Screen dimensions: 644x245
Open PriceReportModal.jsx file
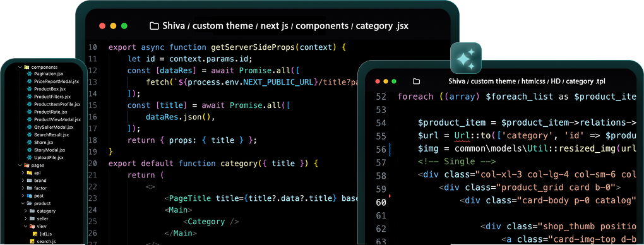tap(56, 81)
